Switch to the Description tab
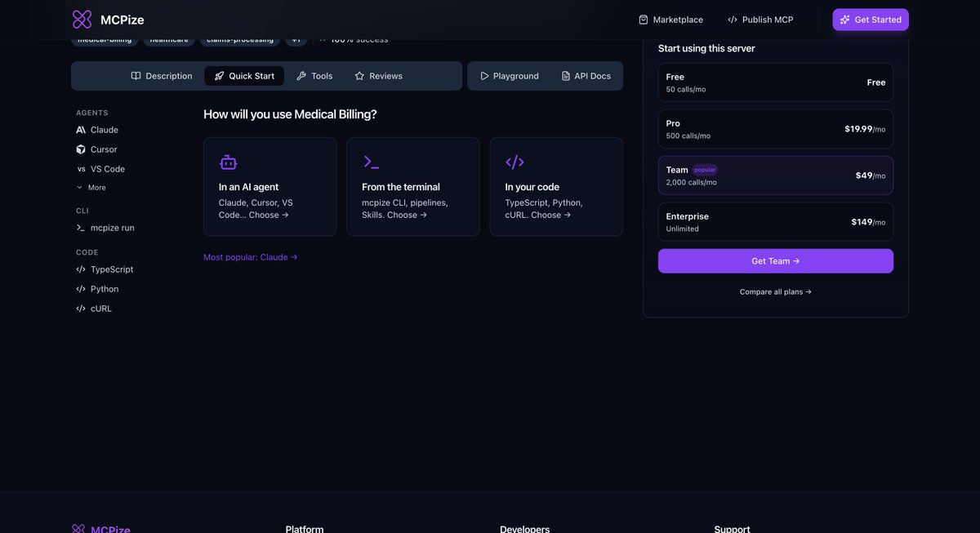This screenshot has height=533, width=980. [162, 76]
